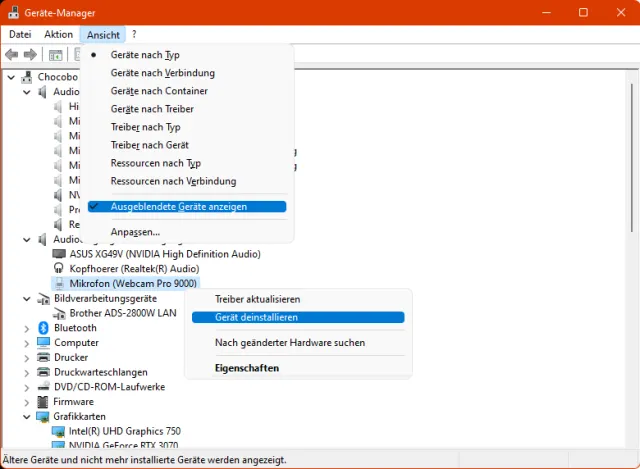
Task: Click the Forward arrow toolbar icon
Action: point(30,54)
